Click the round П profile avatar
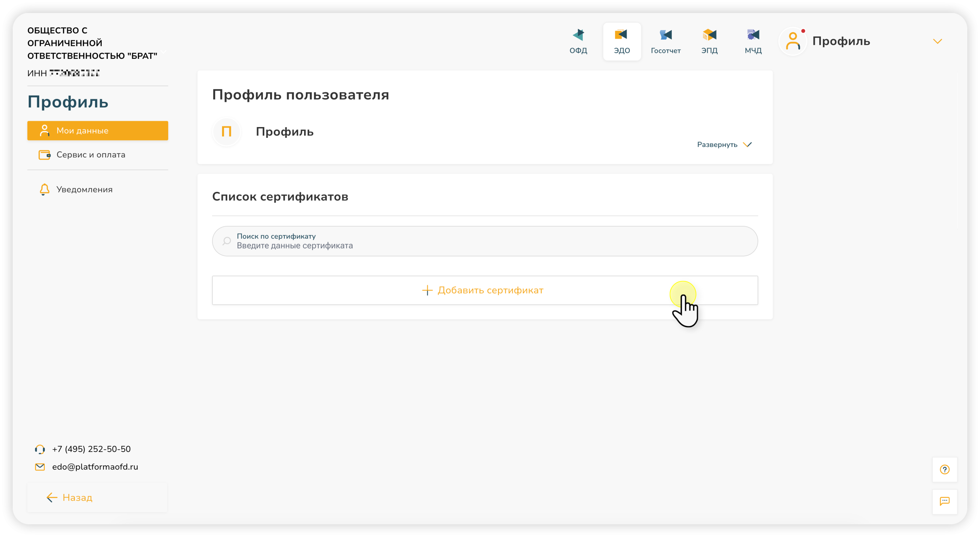This screenshot has height=537, width=980. tap(227, 132)
